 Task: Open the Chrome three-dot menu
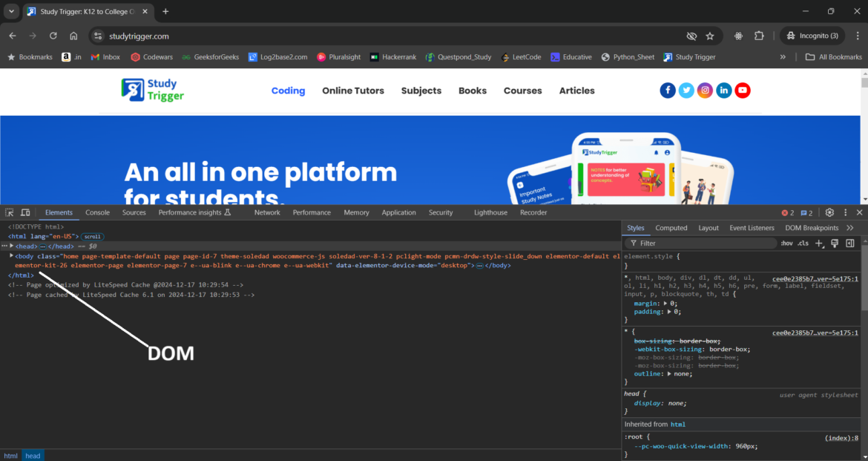tap(858, 36)
